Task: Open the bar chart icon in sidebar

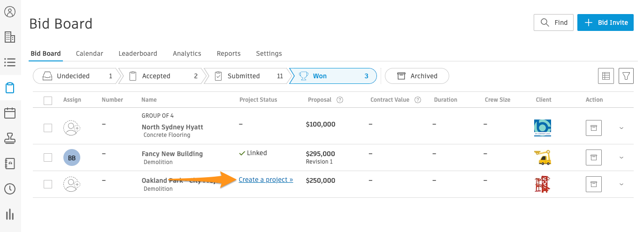Action: click(10, 215)
